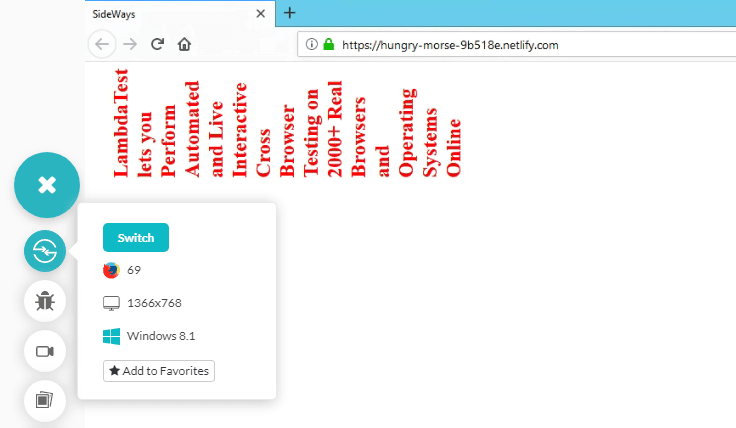Click the Firefox browser icon
The width and height of the screenshot is (736, 428).
[x=111, y=270]
